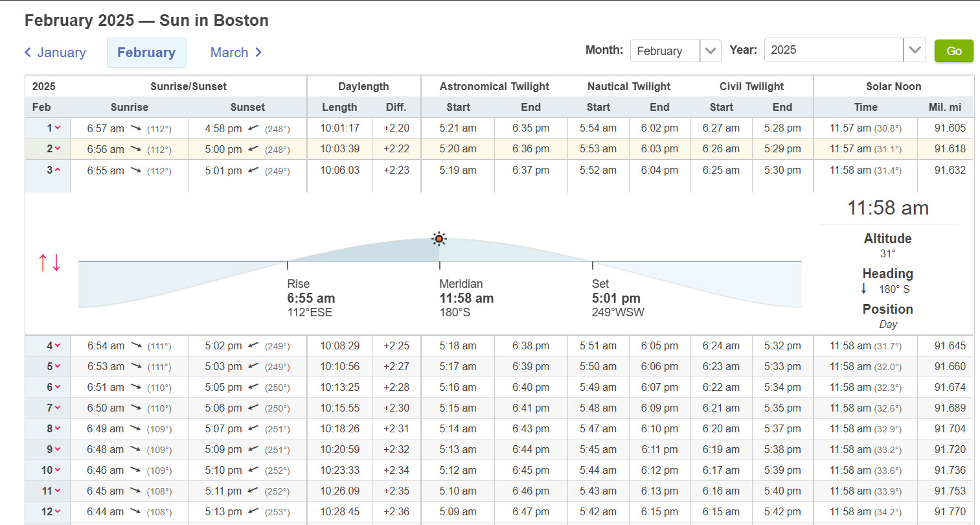
Task: Click the 6:27 am civil twilight start cell
Action: point(721,128)
